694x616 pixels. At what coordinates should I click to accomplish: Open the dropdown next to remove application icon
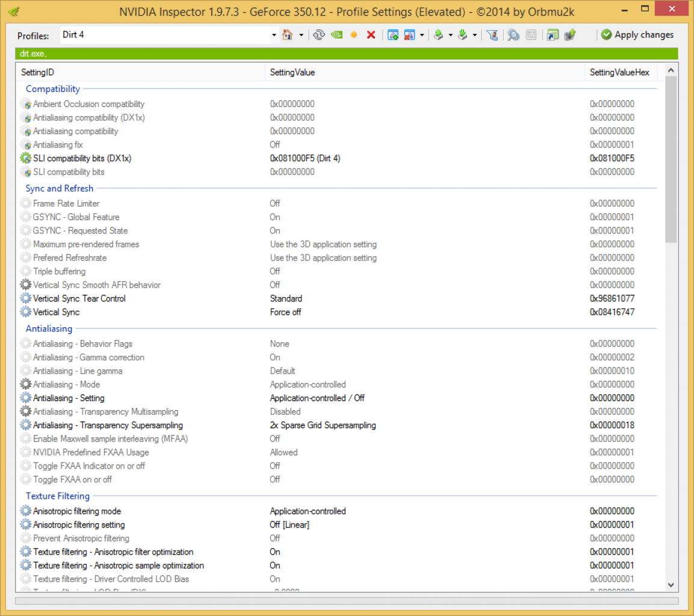pos(423,35)
